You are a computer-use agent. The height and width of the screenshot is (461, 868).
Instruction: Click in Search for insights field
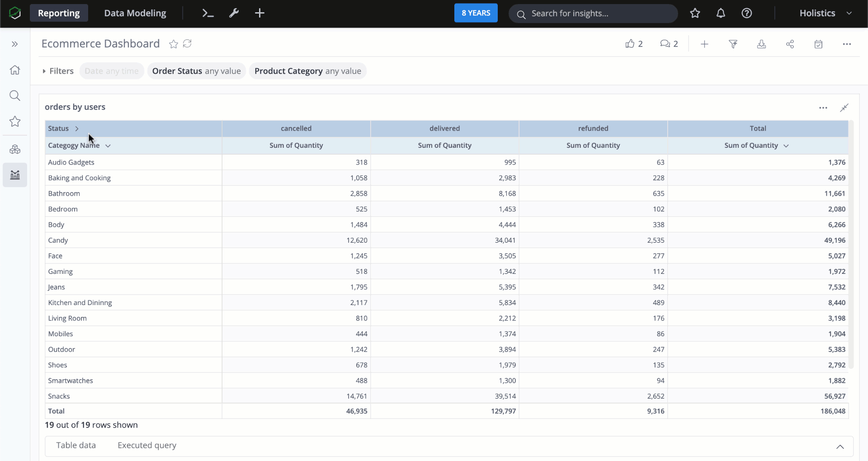click(x=593, y=14)
